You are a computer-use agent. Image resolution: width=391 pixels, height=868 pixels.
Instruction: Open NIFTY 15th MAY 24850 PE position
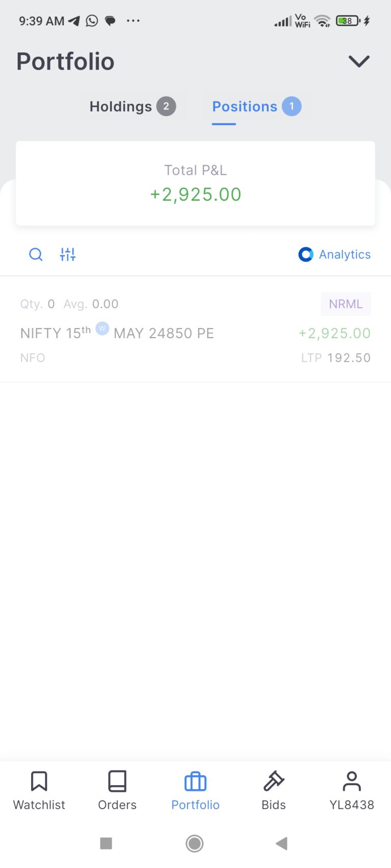coord(195,330)
